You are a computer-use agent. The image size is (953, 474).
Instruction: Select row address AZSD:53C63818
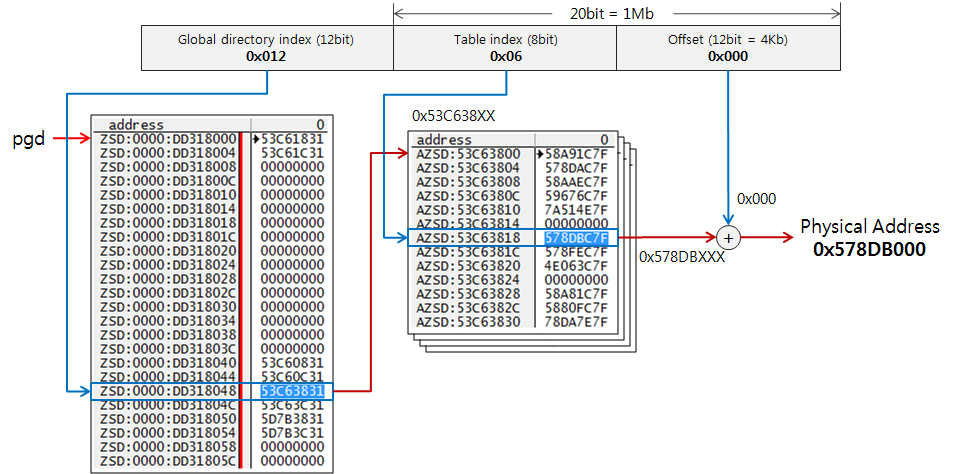point(470,238)
